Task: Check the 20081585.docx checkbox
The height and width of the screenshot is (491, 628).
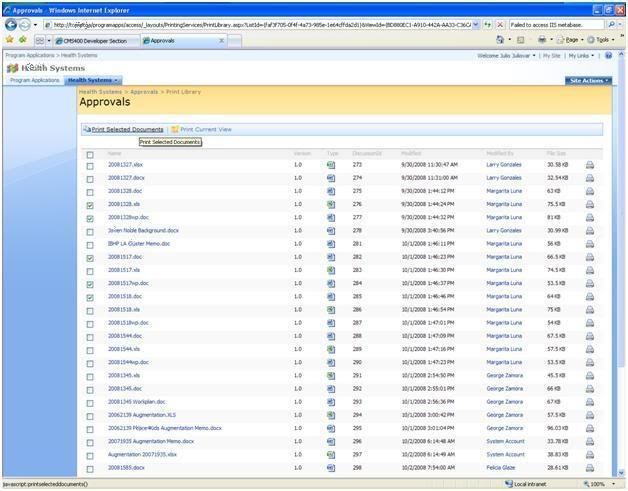Action: [90, 469]
